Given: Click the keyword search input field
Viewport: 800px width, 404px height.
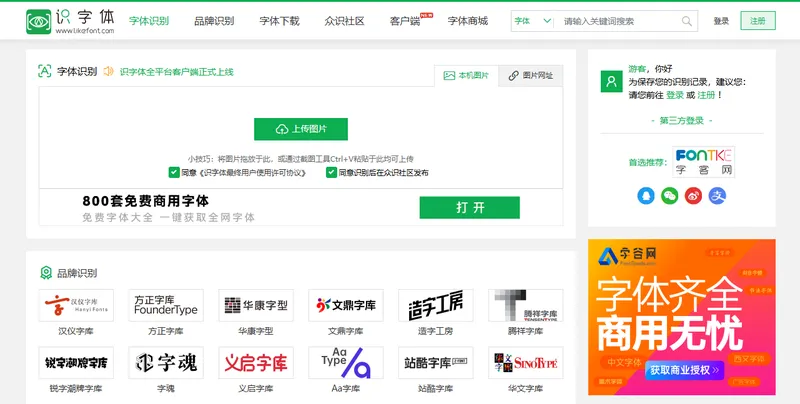Looking at the screenshot, I should click(x=618, y=21).
